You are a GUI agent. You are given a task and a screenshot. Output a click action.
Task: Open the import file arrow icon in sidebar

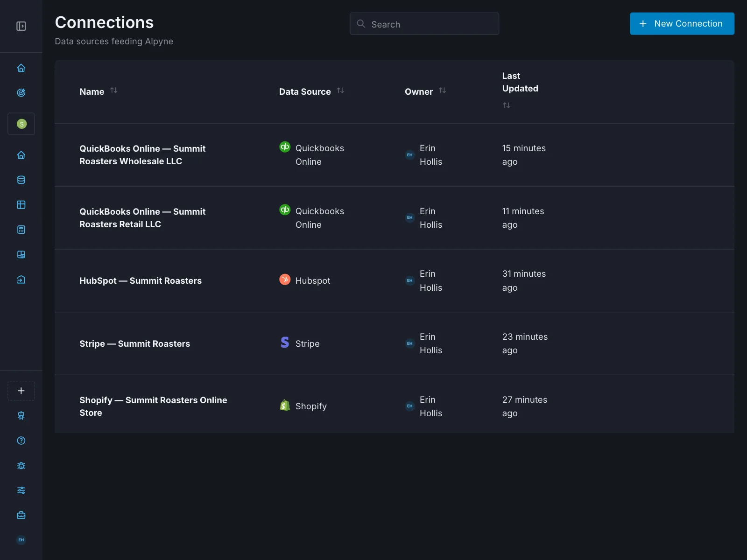(21, 280)
